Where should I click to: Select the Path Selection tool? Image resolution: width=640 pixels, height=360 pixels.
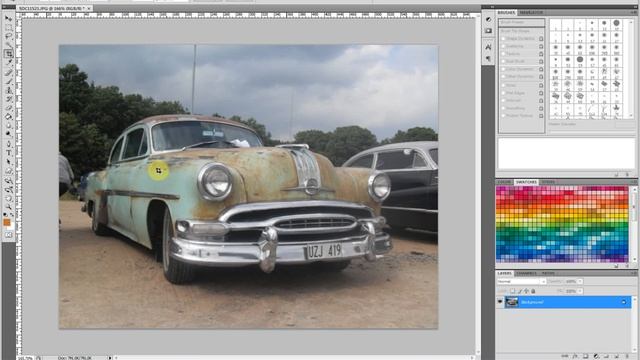8,162
